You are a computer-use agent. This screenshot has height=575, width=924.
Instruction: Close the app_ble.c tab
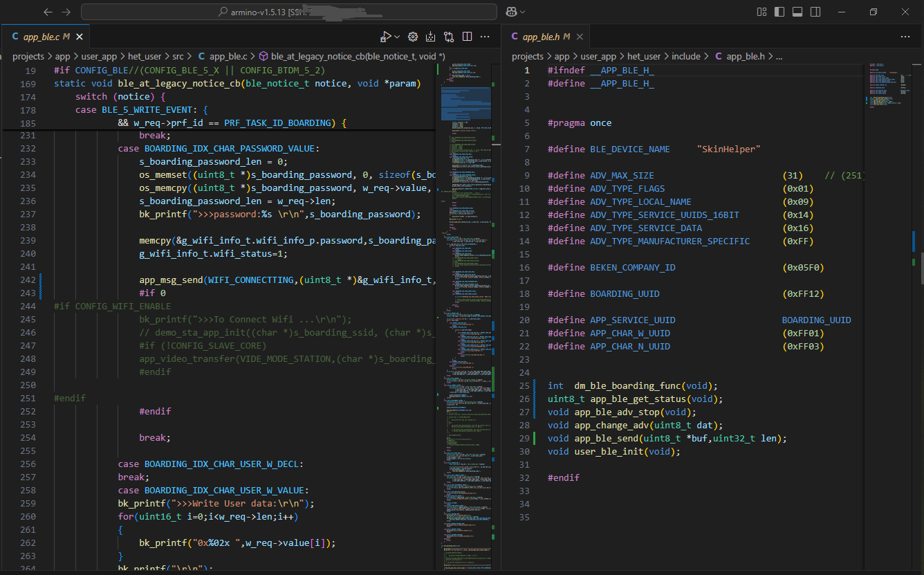point(80,37)
